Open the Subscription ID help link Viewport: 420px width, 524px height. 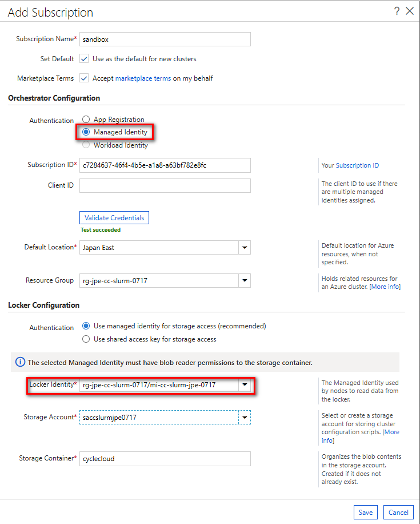pyautogui.click(x=357, y=165)
